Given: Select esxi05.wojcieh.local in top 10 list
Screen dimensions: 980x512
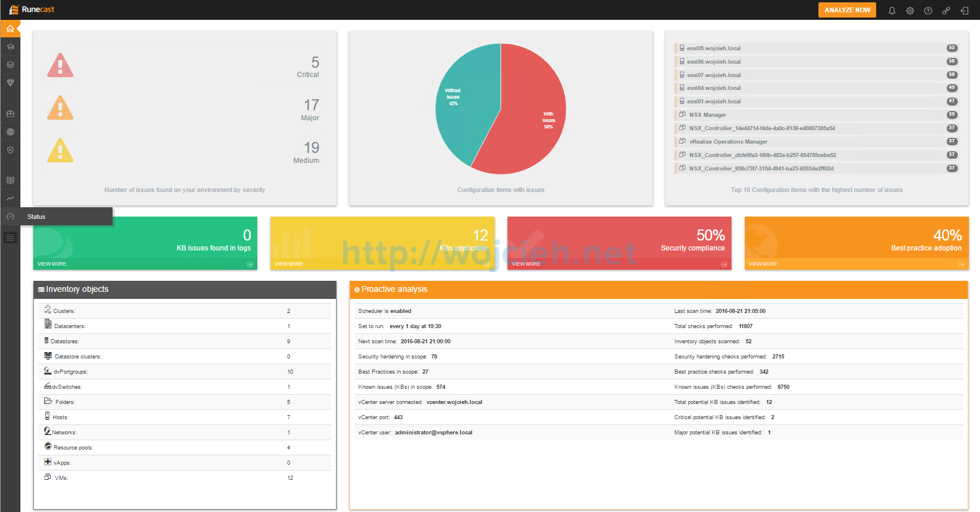Looking at the screenshot, I should pos(713,48).
